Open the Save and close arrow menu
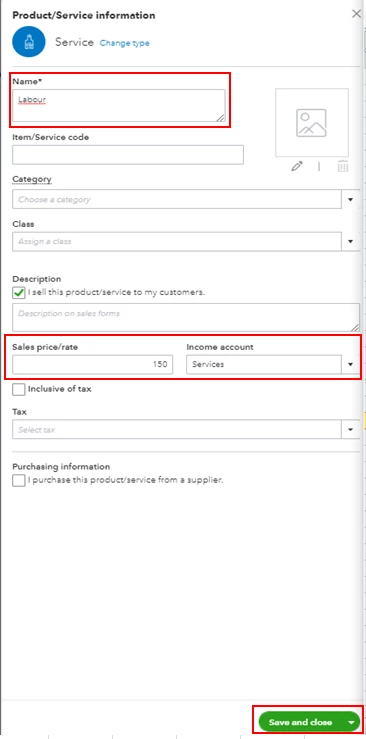The height and width of the screenshot is (739, 366). pyautogui.click(x=351, y=722)
